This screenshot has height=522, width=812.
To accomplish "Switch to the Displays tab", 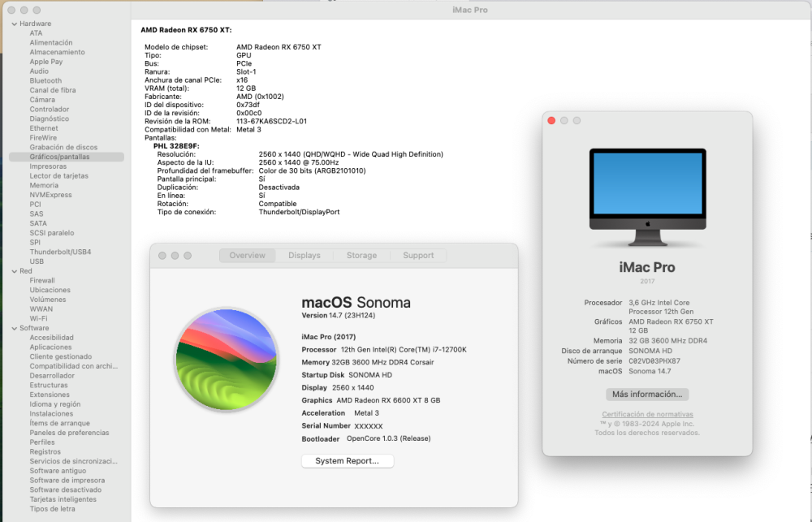I will (x=304, y=255).
